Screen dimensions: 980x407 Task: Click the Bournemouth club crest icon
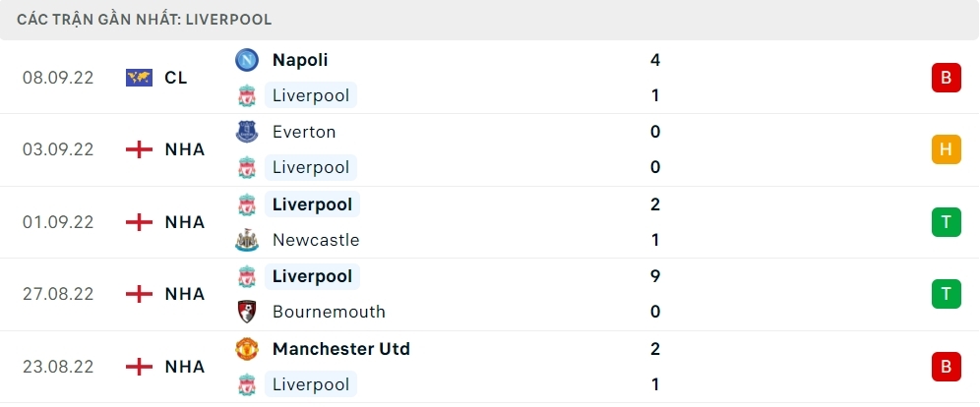pos(246,312)
